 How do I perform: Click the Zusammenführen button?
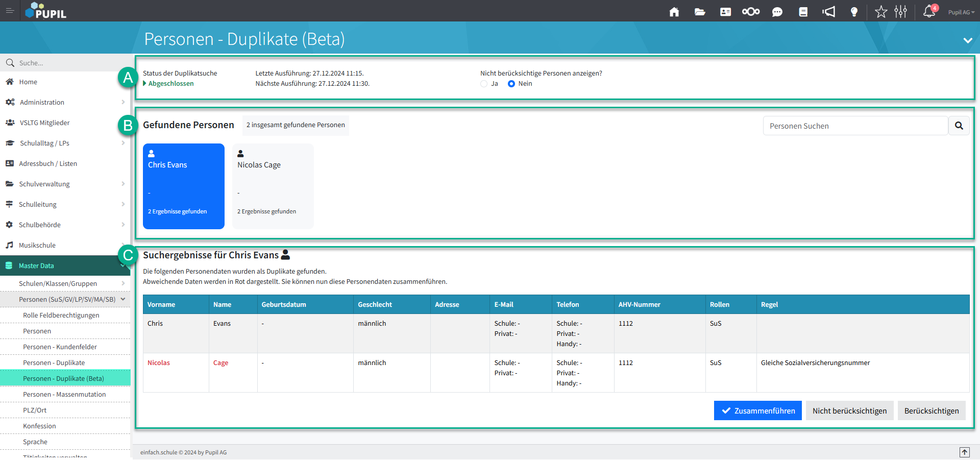758,410
